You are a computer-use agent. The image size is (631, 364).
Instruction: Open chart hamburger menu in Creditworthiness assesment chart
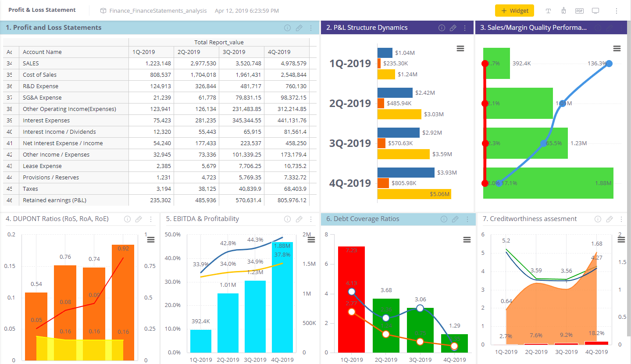[621, 239]
